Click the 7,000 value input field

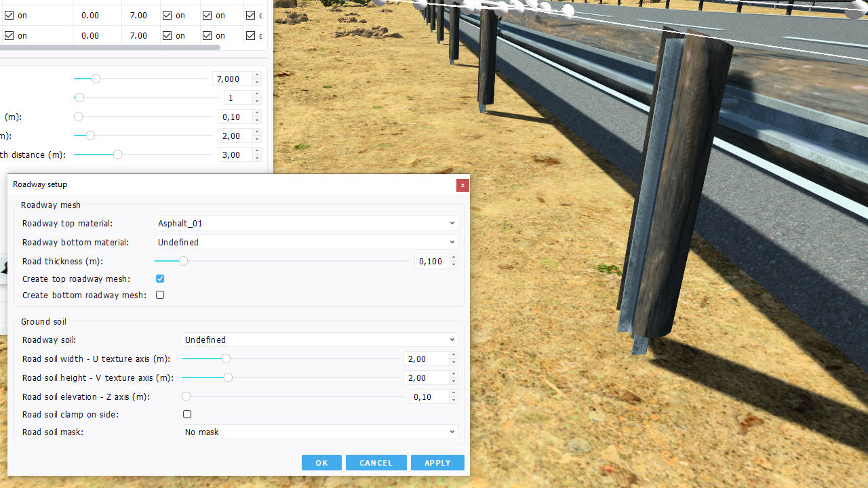231,79
